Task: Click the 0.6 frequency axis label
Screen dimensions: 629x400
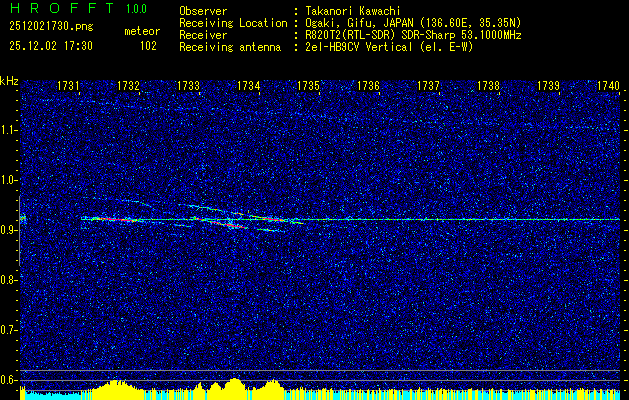Action: tap(8, 380)
